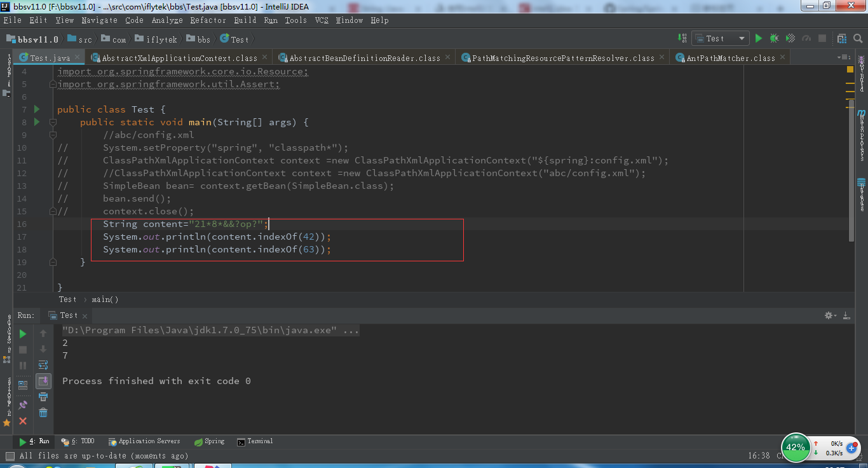Image resolution: width=868 pixels, height=468 pixels.
Task: Click the 42% floating memory widget
Action: [795, 448]
